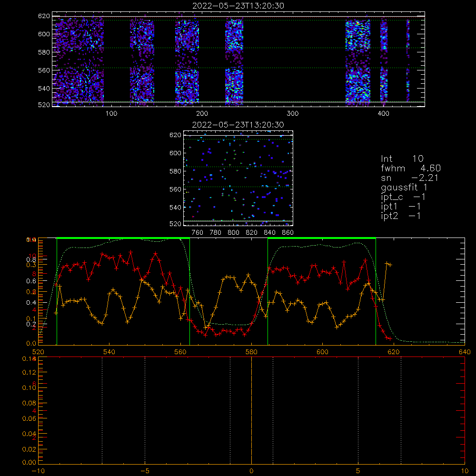
Task: Click x-axis label 200 on top spectrogram
Action: click(202, 113)
